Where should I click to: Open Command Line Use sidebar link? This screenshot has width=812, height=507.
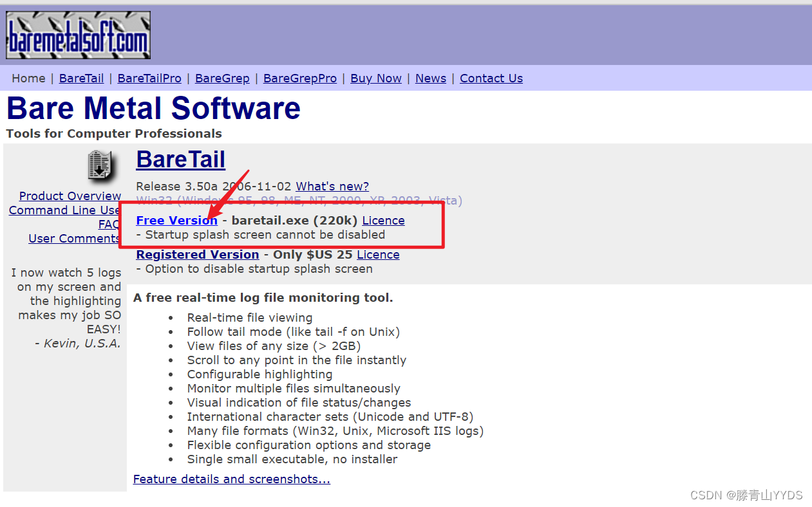click(x=65, y=210)
